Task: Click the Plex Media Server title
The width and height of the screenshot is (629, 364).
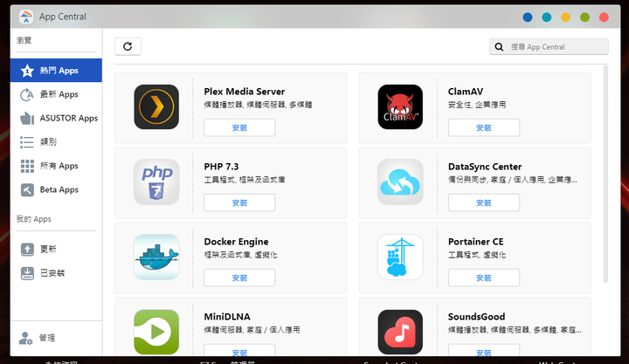Action: point(245,92)
